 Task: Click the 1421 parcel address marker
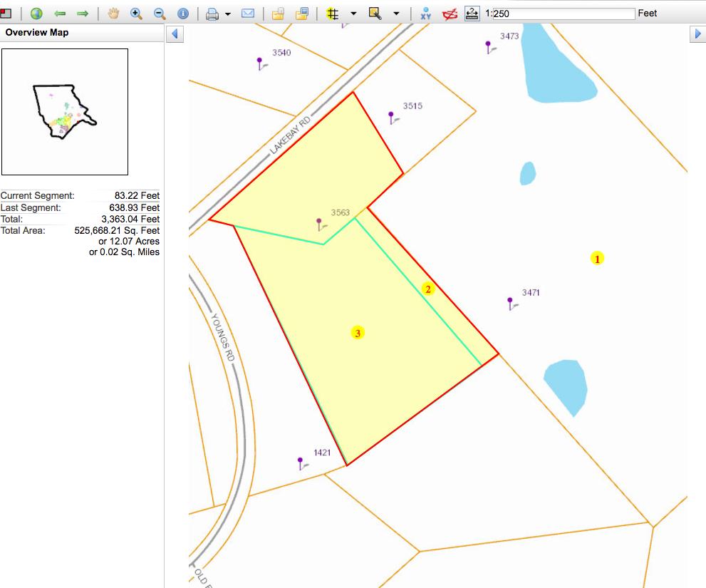click(x=303, y=464)
